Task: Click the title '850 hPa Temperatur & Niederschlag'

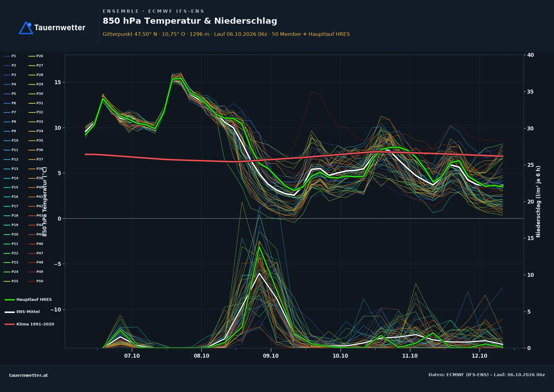Action: pos(190,21)
